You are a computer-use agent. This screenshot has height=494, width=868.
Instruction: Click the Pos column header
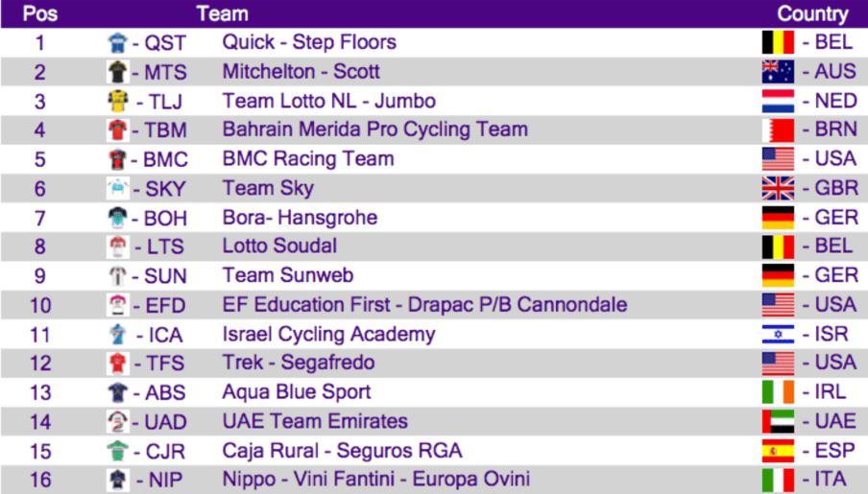pos(38,13)
